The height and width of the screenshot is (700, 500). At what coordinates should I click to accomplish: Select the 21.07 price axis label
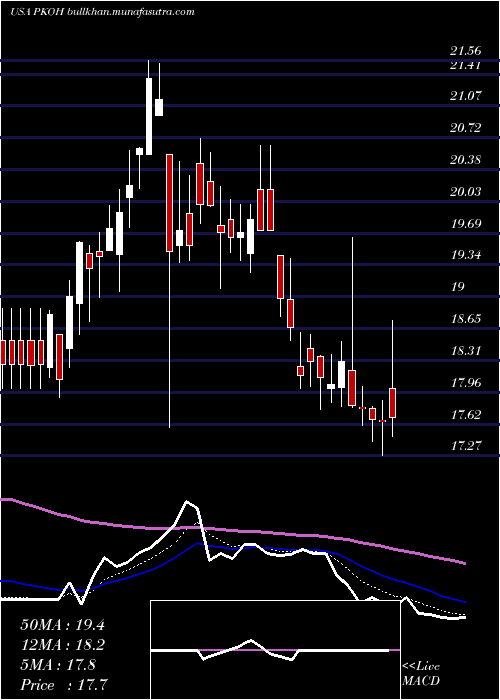[x=468, y=96]
